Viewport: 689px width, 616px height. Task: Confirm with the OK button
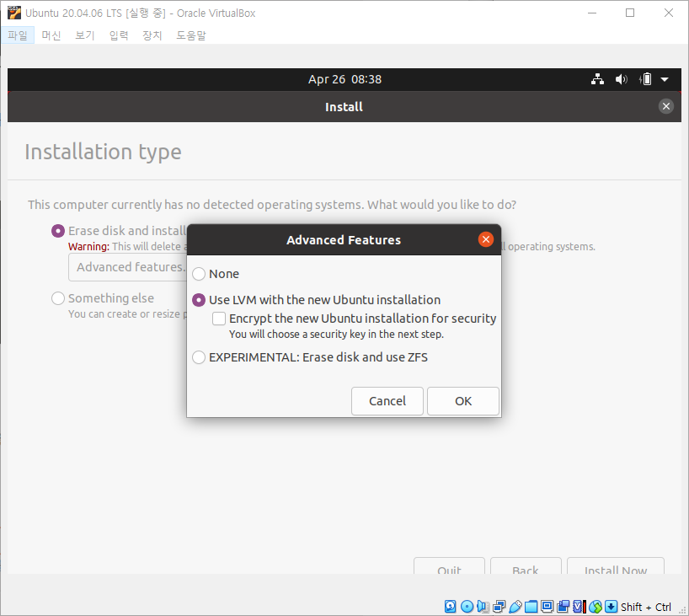pyautogui.click(x=463, y=401)
